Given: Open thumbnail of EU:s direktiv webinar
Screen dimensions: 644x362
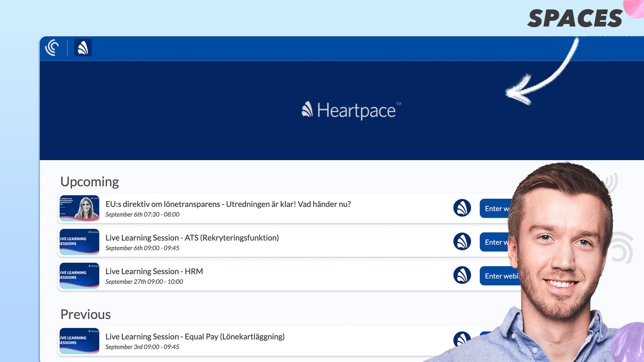Looking at the screenshot, I should click(79, 208).
